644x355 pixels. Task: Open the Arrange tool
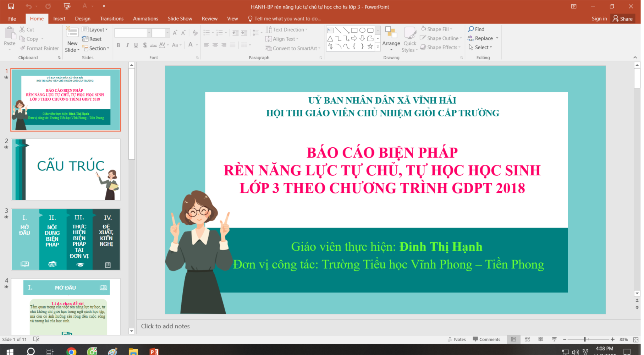[x=391, y=38]
